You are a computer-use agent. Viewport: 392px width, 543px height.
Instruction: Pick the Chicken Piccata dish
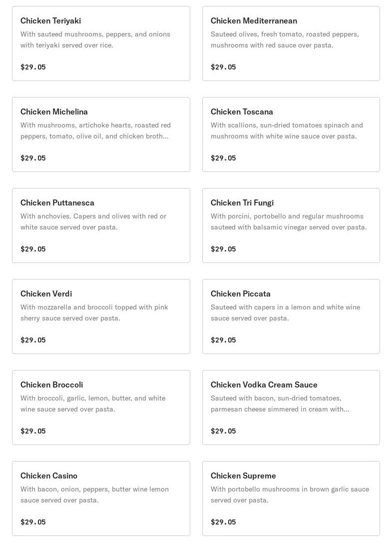coord(241,293)
